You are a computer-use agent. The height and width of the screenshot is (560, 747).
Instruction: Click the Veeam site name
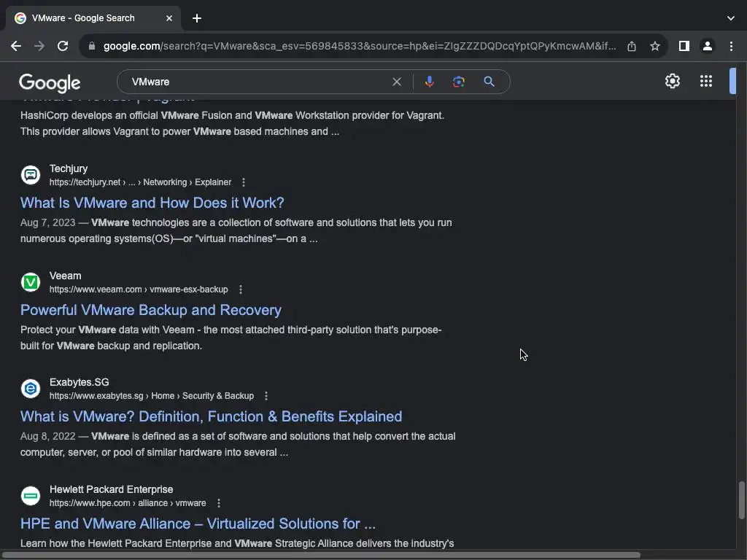point(65,276)
